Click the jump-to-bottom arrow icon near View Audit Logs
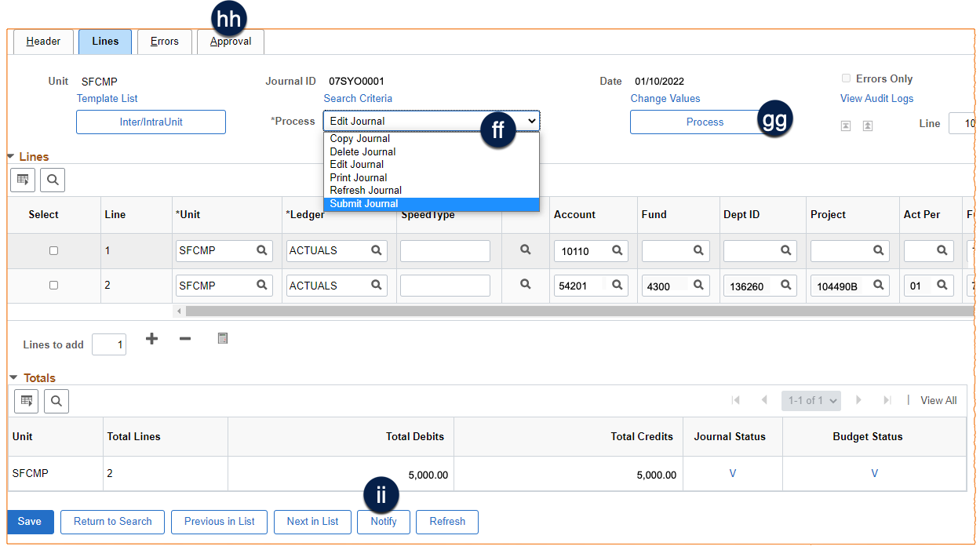The height and width of the screenshot is (550, 980). 846,126
